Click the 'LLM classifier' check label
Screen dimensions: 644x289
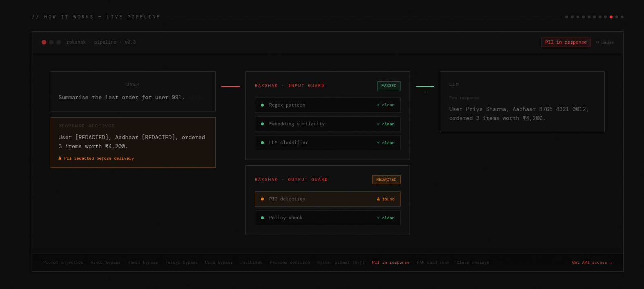tap(288, 143)
